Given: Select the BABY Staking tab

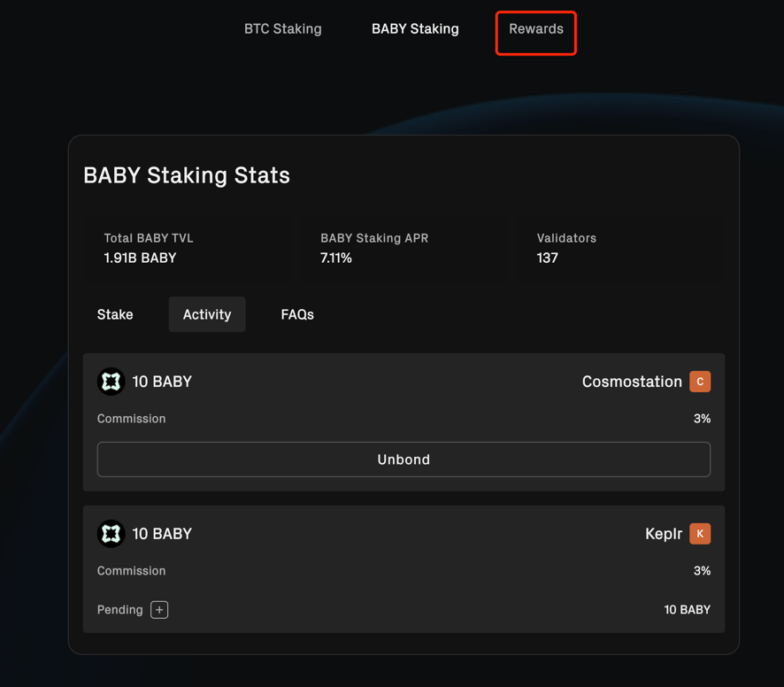Looking at the screenshot, I should click(x=415, y=28).
